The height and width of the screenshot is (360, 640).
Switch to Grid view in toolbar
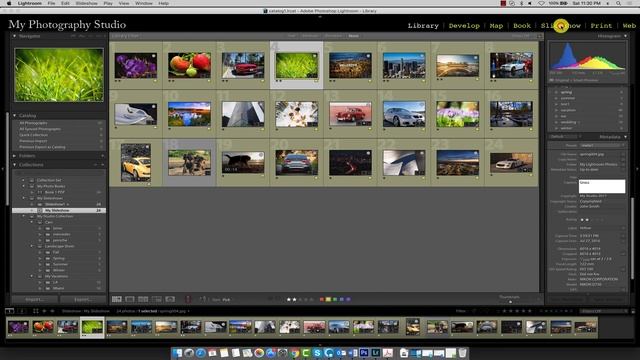coord(117,299)
